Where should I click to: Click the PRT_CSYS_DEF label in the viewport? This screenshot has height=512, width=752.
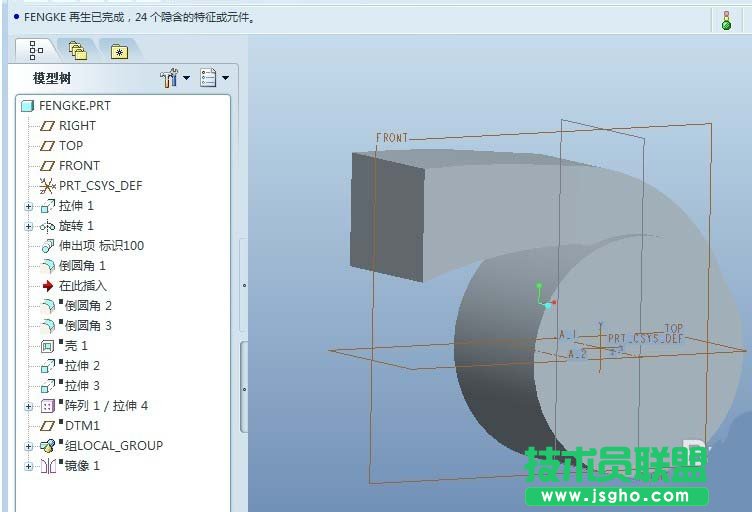[645, 338]
